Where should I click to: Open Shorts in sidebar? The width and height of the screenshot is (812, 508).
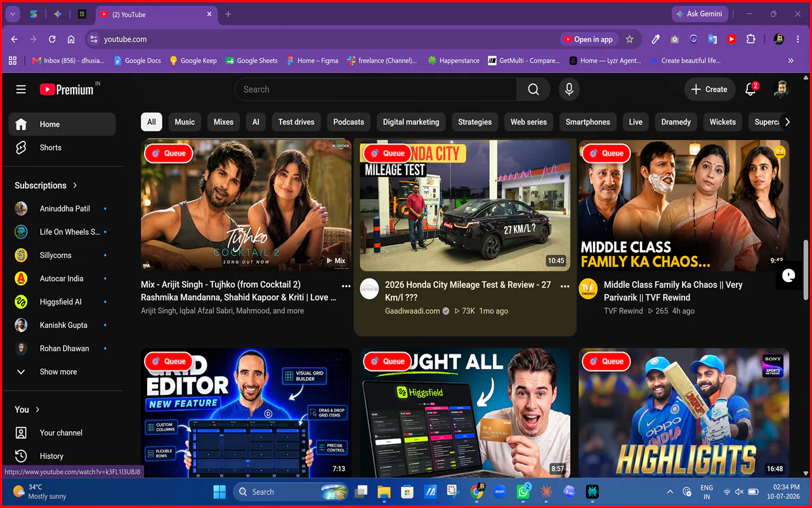pyautogui.click(x=62, y=147)
